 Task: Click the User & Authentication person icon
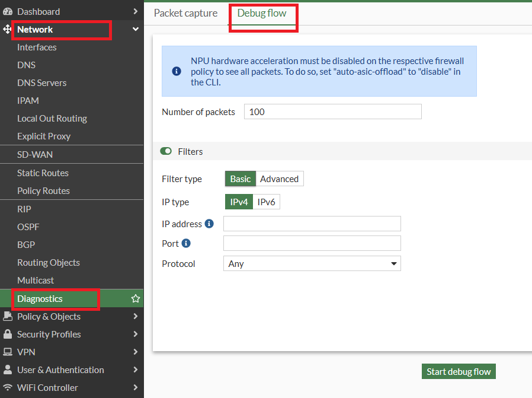[x=8, y=370]
